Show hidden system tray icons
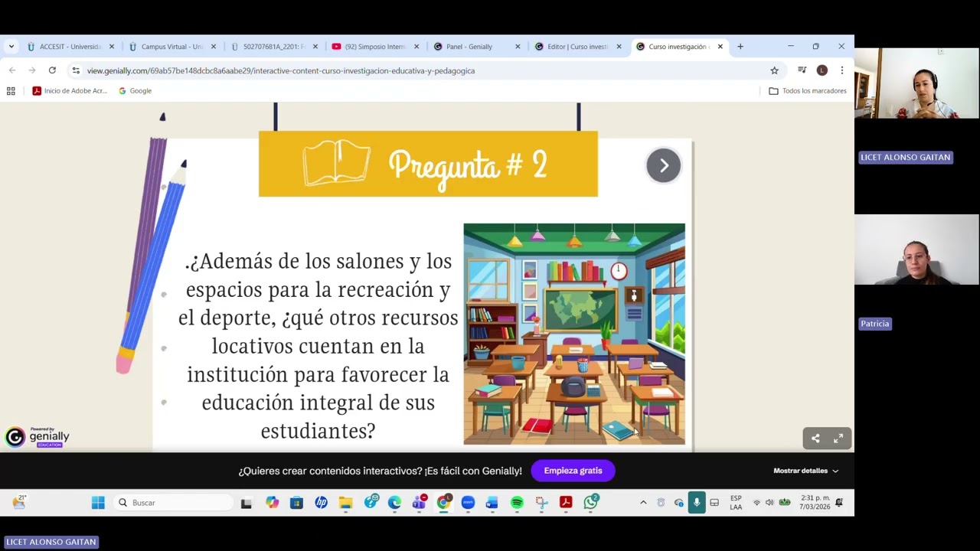This screenshot has height=551, width=980. (x=643, y=503)
